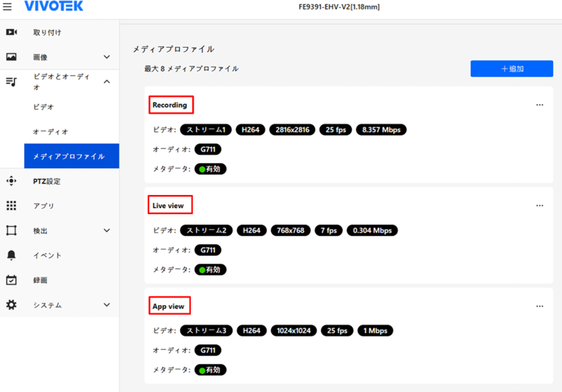562x392 pixels.
Task: Toggle メタデータ 有効 on the App view profile
Action: tap(210, 369)
